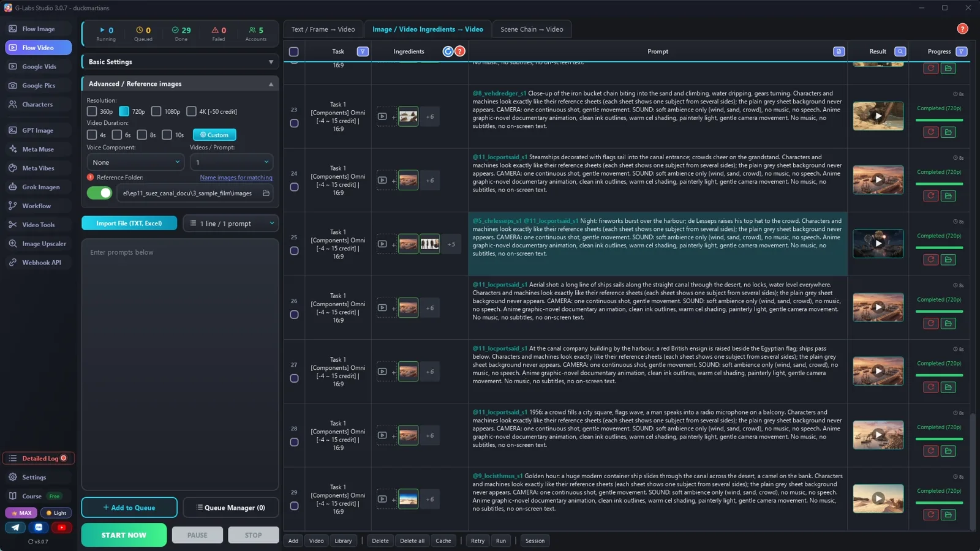Check the 1080p resolution box

(x=156, y=111)
